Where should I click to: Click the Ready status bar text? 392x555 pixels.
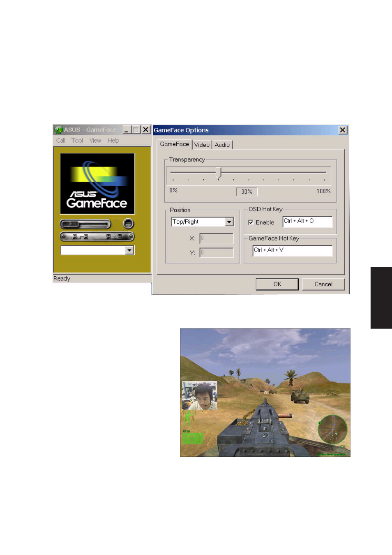(62, 279)
